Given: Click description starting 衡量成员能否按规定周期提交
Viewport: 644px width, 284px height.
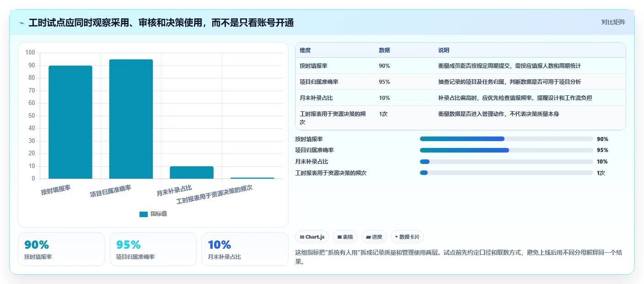Looking at the screenshot, I should [x=510, y=66].
